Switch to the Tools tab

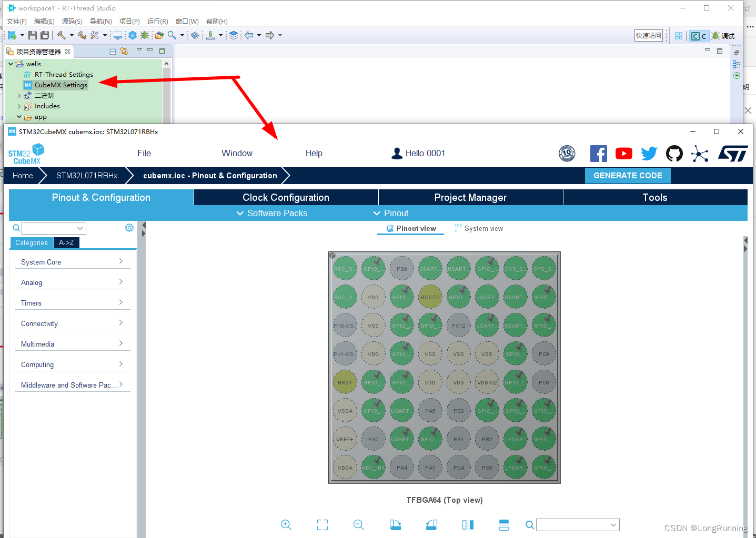[x=655, y=197]
